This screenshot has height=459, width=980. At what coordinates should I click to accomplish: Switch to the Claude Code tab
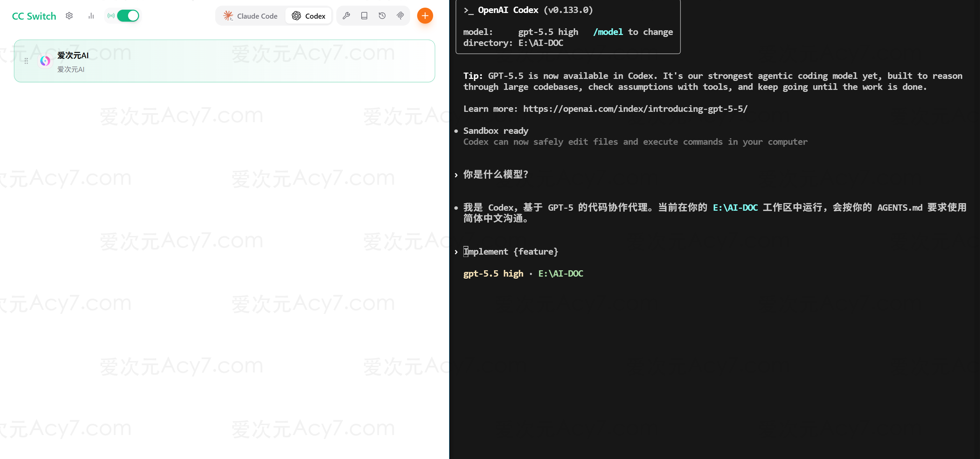pos(251,16)
